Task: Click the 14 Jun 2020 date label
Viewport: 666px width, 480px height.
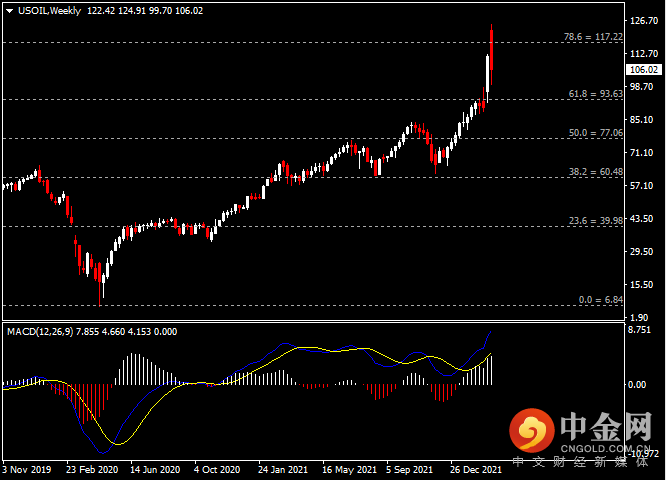Action: pyautogui.click(x=155, y=470)
